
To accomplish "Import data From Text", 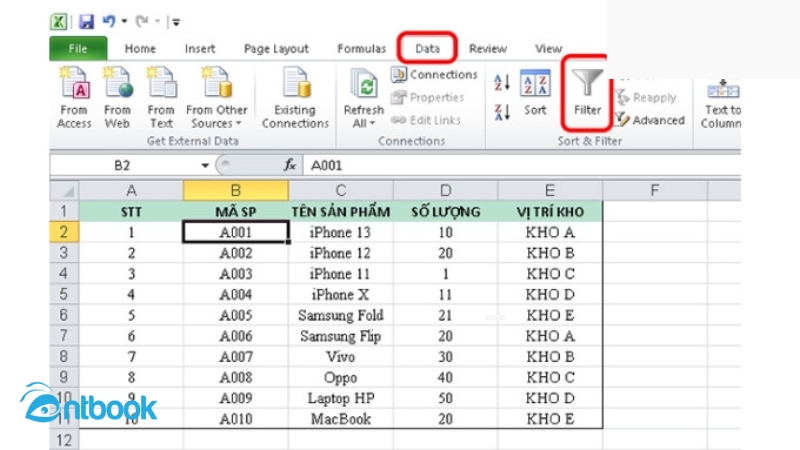I will pyautogui.click(x=161, y=97).
